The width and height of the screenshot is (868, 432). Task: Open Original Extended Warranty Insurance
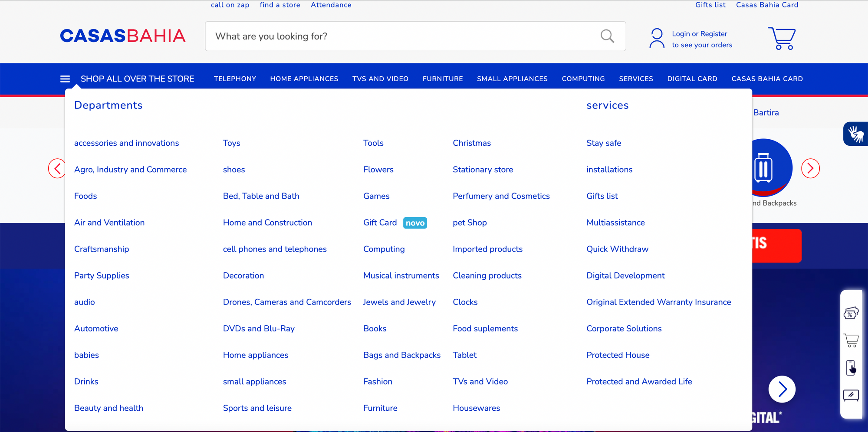pos(658,302)
